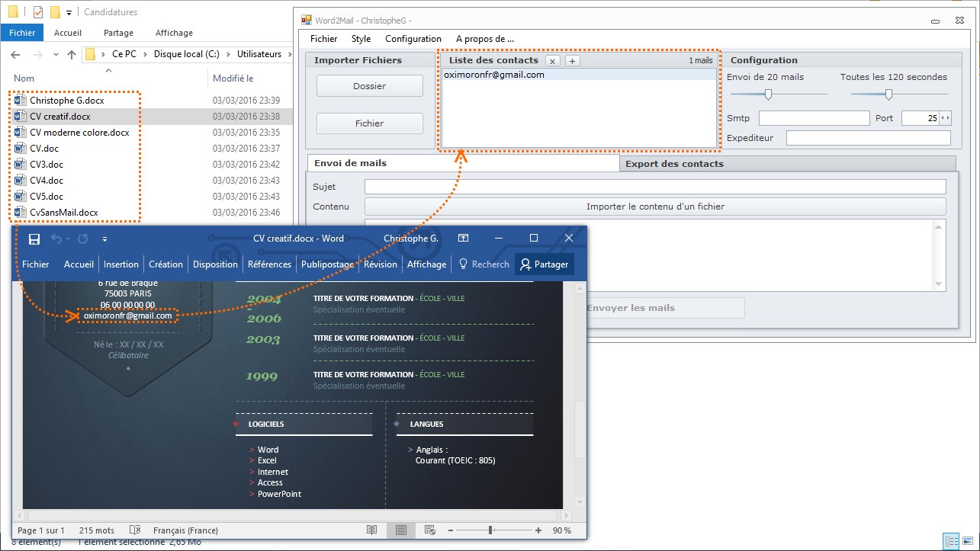Switch to Read Mode view icon
Image resolution: width=980 pixels, height=551 pixels.
pos(371,530)
